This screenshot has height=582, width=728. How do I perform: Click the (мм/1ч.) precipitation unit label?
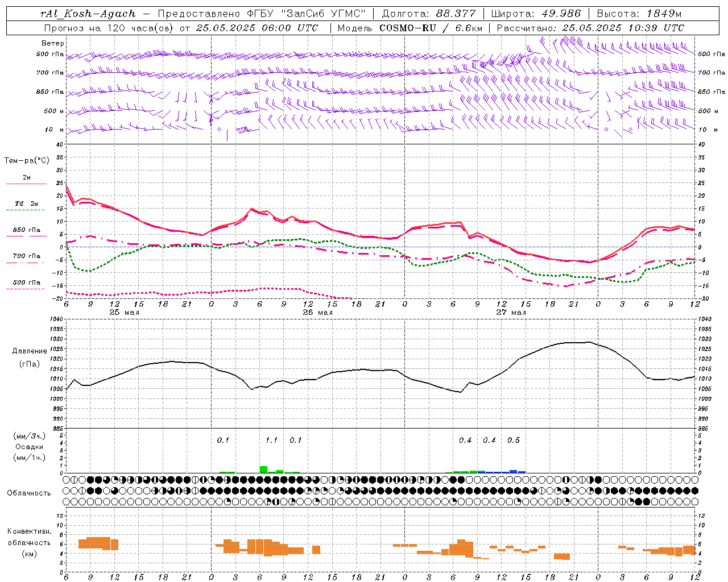click(x=30, y=458)
